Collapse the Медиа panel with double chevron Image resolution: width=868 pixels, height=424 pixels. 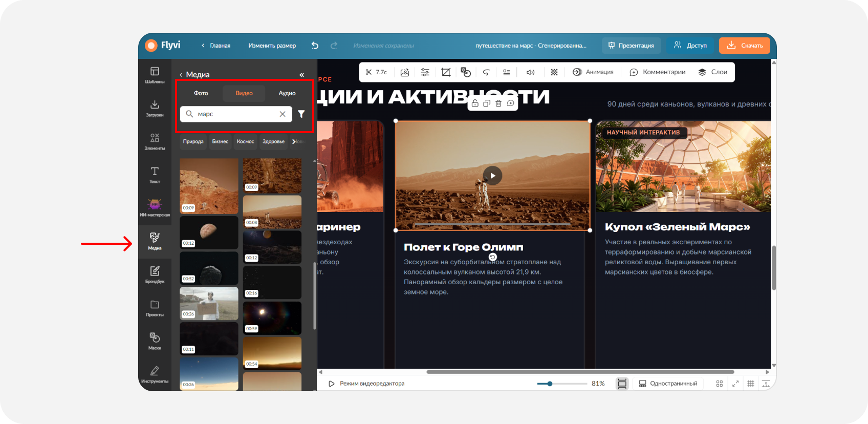301,75
